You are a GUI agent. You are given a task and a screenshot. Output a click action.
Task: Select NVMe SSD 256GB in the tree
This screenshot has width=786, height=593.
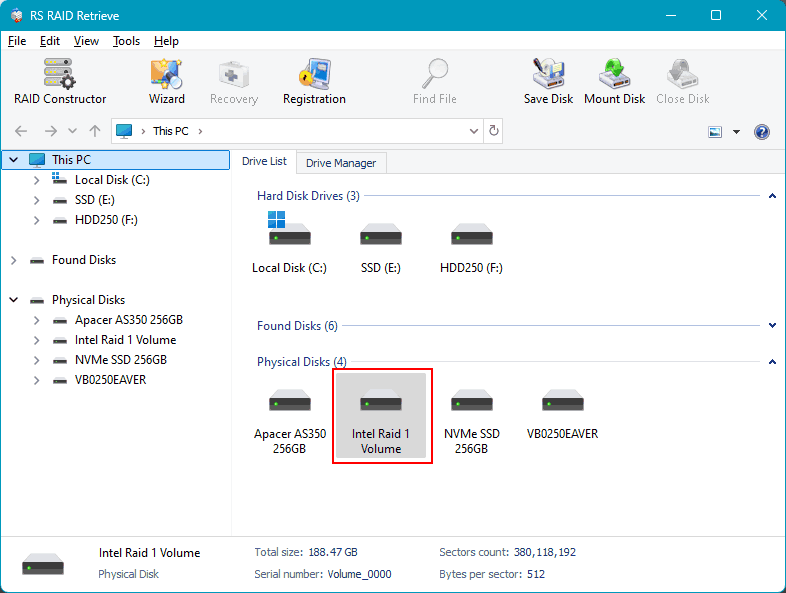tap(121, 360)
